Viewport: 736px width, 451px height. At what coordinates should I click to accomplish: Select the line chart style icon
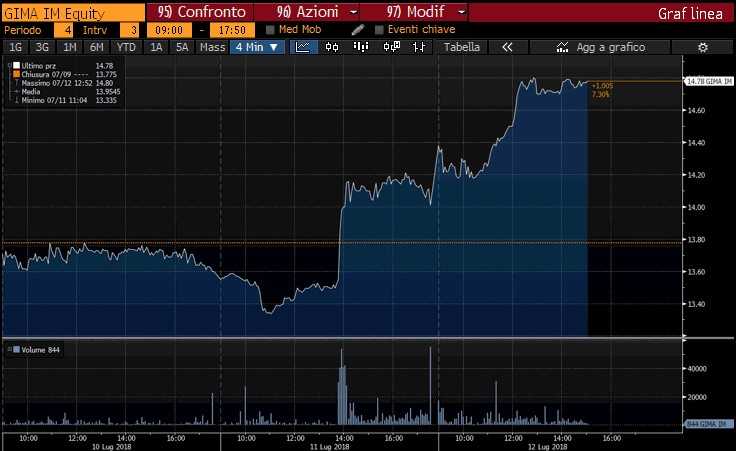tap(303, 47)
